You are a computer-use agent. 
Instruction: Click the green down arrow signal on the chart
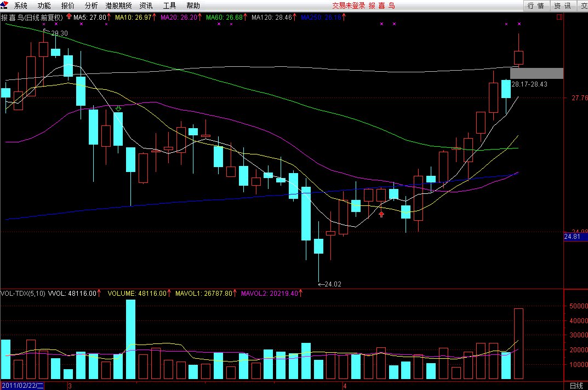118,109
